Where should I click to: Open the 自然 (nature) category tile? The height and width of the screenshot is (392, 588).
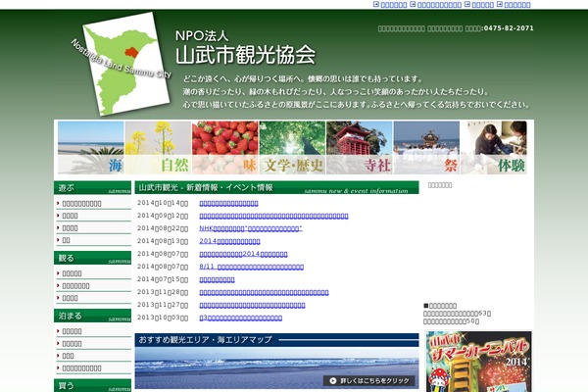158,147
